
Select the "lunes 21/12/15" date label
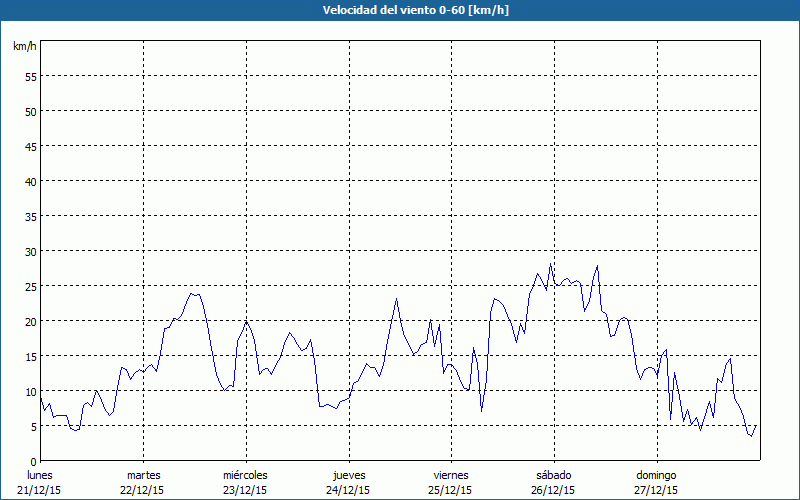39,482
